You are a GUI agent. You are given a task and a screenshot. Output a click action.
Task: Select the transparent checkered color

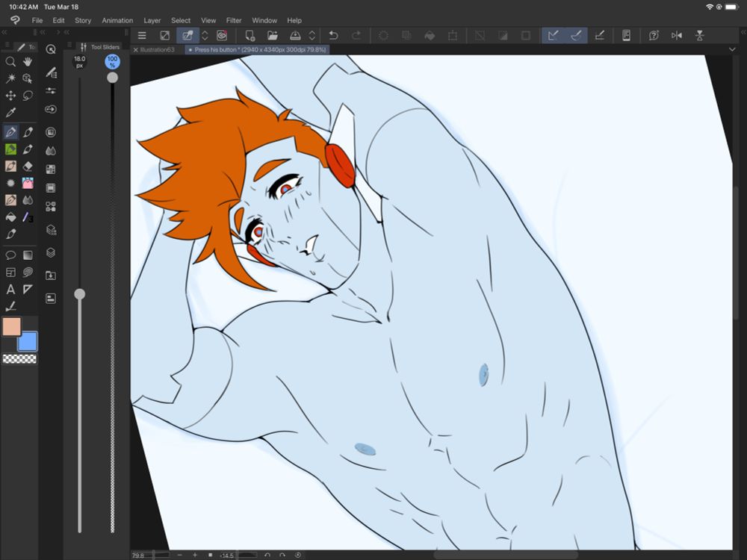point(19,359)
